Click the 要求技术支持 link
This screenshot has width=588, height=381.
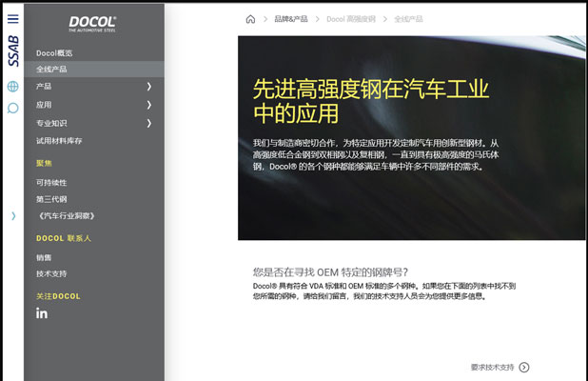492,367
